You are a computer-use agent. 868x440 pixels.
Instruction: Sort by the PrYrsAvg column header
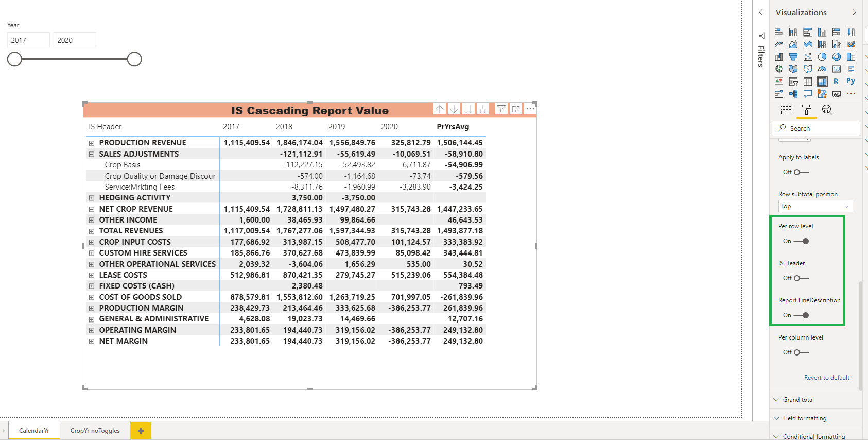(453, 127)
